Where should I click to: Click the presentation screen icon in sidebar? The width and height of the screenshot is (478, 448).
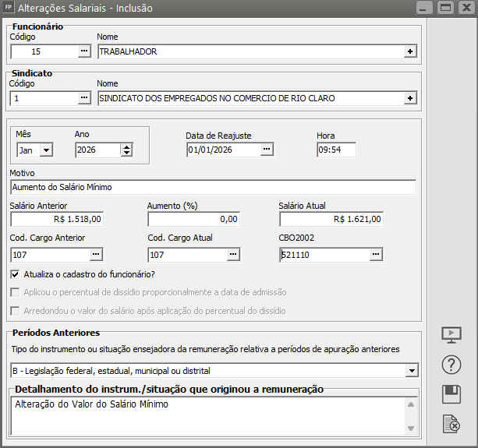pyautogui.click(x=451, y=335)
